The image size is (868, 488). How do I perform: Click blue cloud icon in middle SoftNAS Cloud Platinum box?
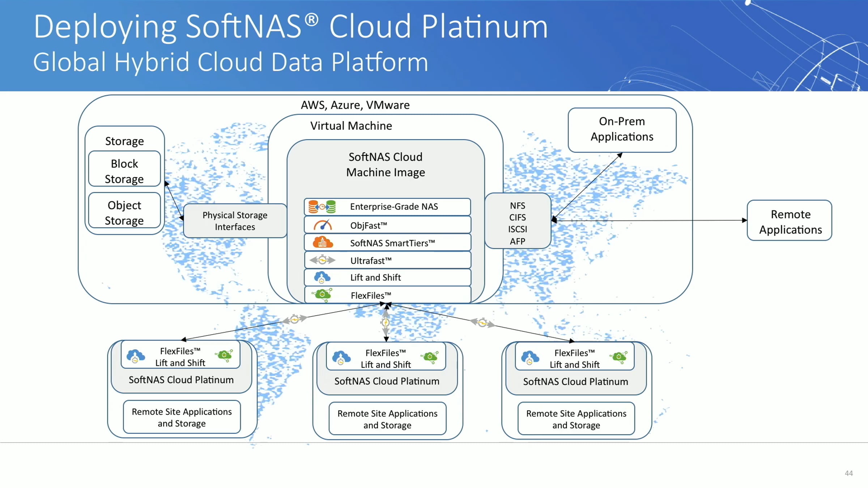[x=341, y=358]
